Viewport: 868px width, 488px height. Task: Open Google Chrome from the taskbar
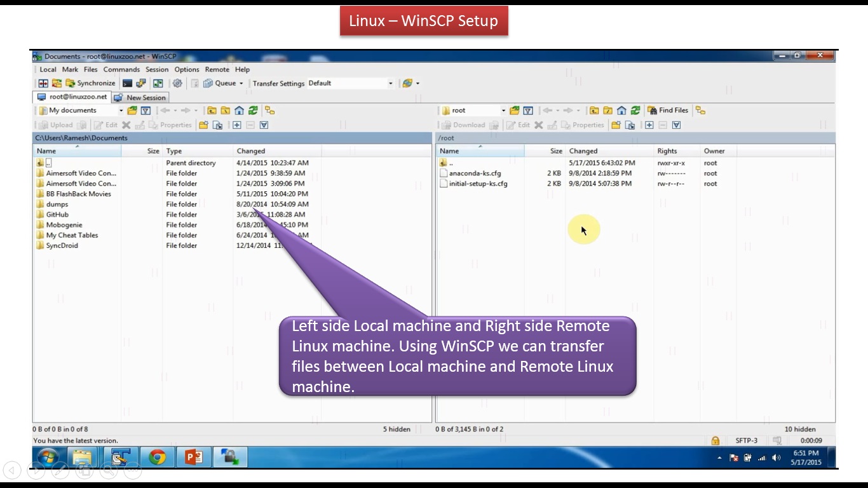click(x=157, y=457)
